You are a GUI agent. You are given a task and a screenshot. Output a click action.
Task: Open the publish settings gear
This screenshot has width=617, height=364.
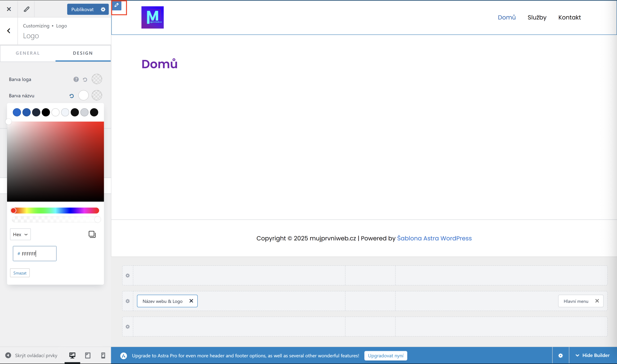pos(103,9)
